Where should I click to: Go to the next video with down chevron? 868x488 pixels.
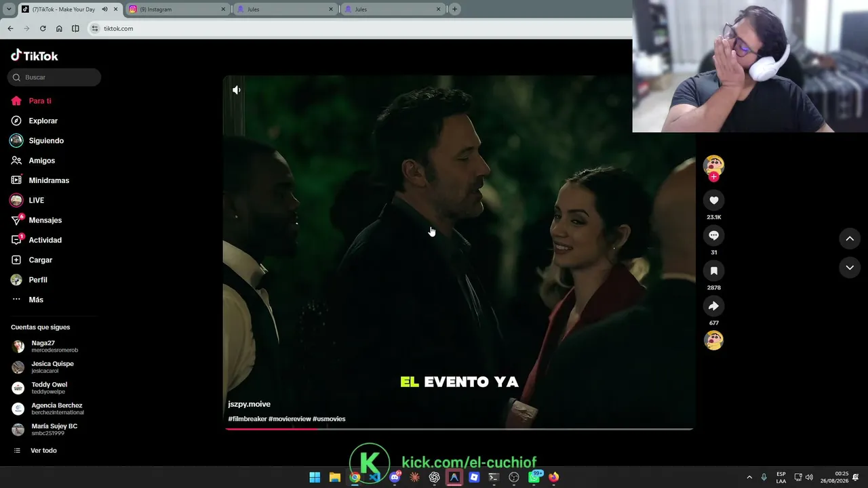point(850,268)
